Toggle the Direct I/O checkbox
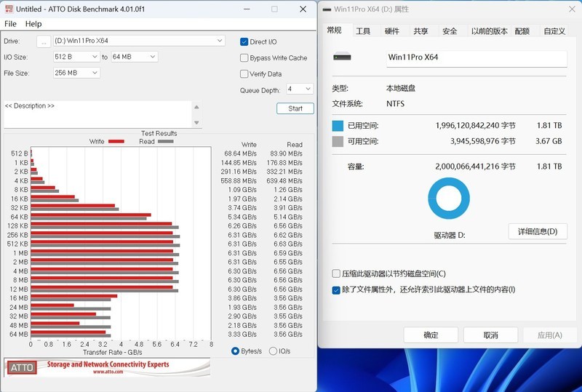 pos(244,41)
